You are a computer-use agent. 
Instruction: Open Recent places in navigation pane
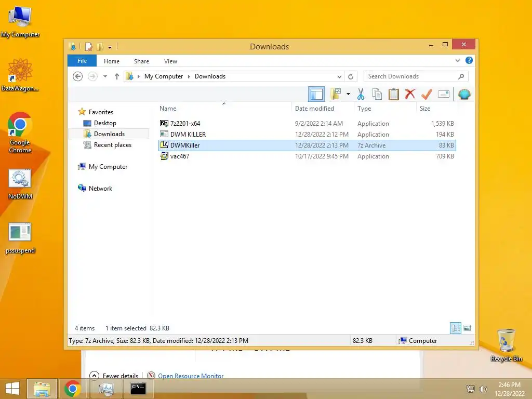112,145
